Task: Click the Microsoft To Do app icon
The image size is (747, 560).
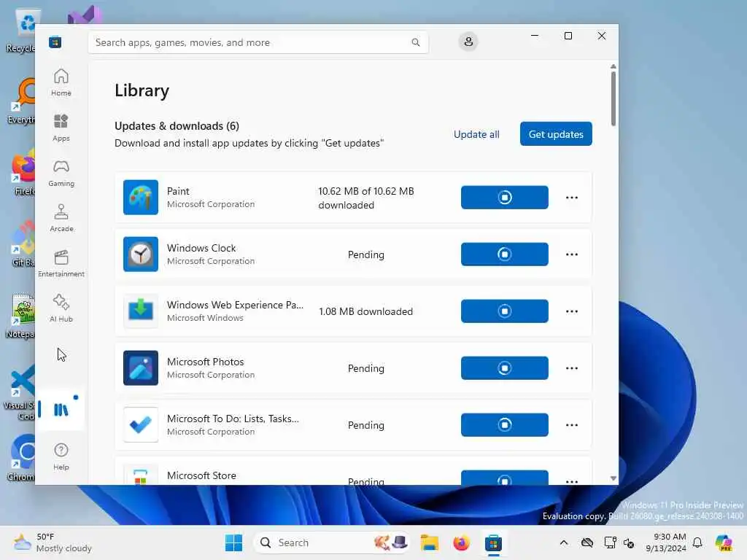Action: click(141, 425)
